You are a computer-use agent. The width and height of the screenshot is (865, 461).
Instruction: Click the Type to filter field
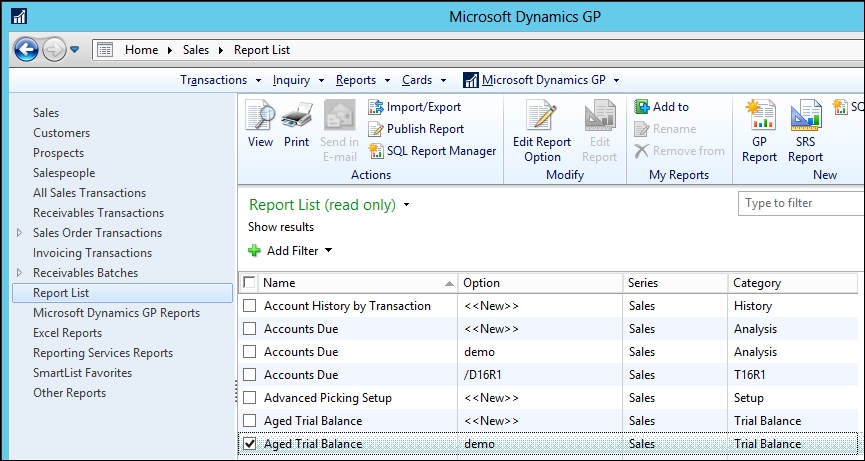pyautogui.click(x=801, y=203)
